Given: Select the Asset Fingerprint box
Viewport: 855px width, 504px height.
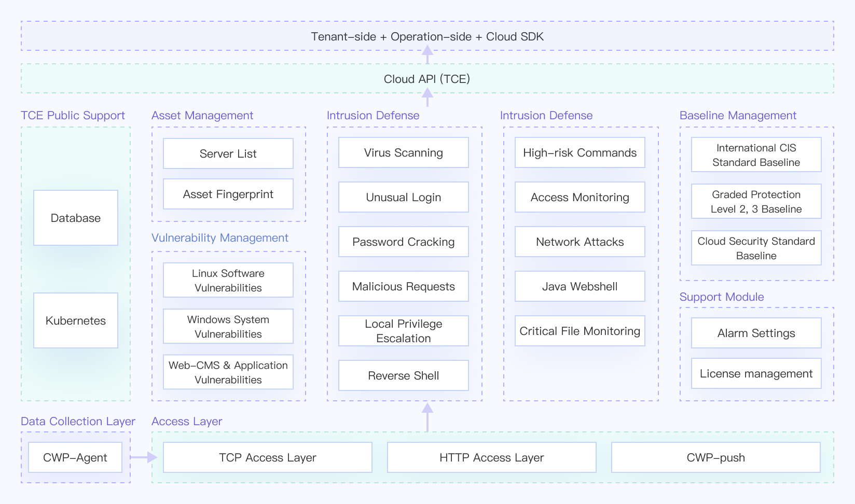Looking at the screenshot, I should 228,194.
